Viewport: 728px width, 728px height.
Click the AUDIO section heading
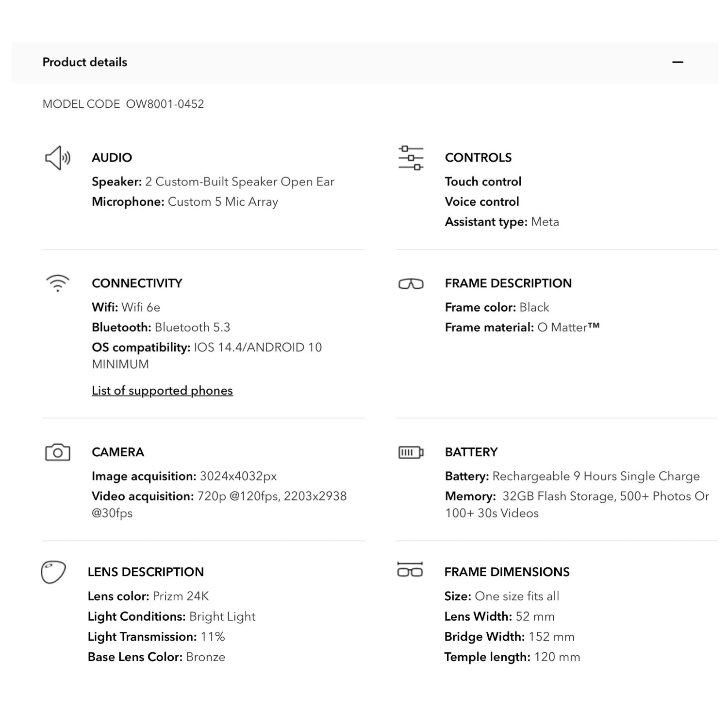pos(112,158)
